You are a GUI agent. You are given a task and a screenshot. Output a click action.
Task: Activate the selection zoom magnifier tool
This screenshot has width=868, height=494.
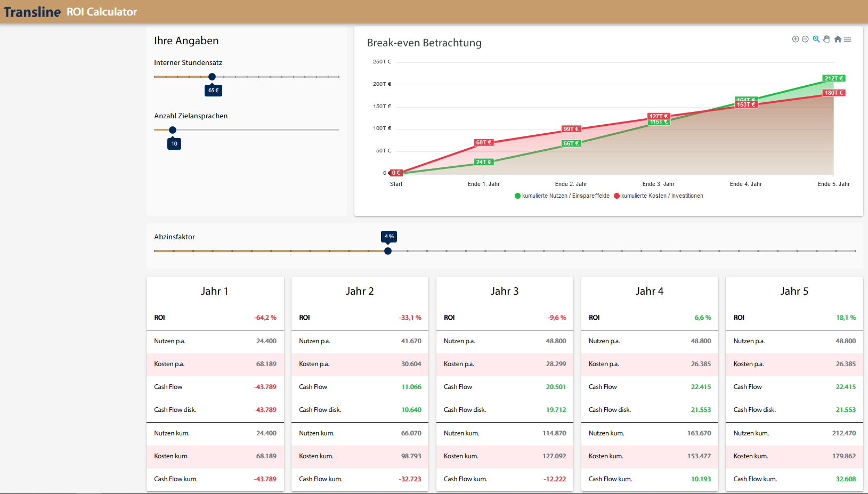click(816, 39)
